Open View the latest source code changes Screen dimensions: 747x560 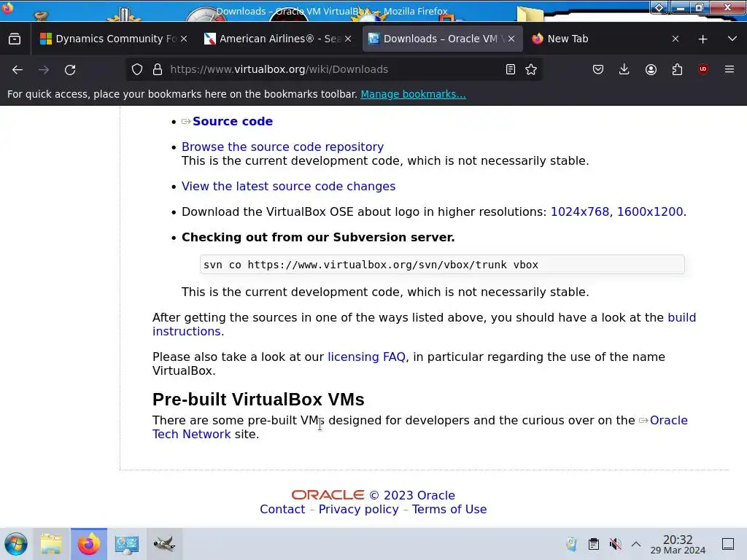point(288,186)
